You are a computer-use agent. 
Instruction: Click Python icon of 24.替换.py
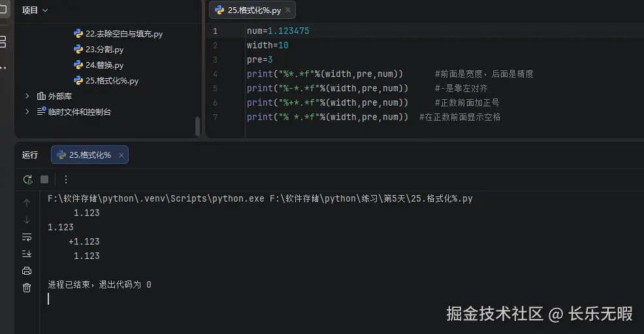tap(78, 65)
